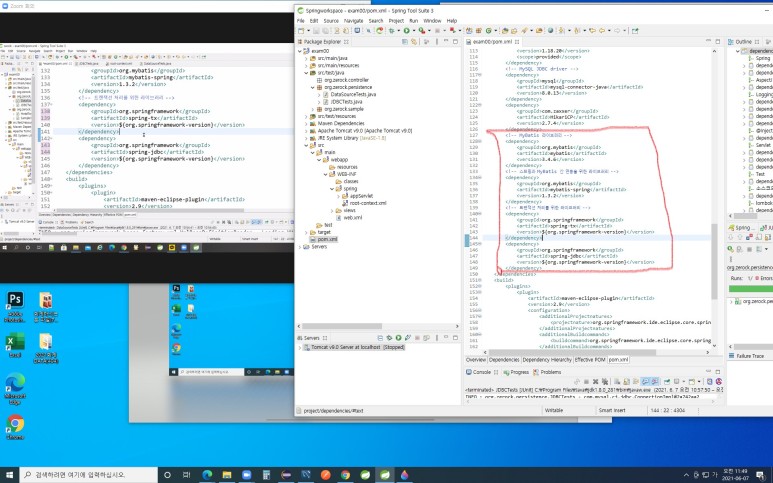Open the File menu
Screen dimensions: 773x483
tap(301, 21)
